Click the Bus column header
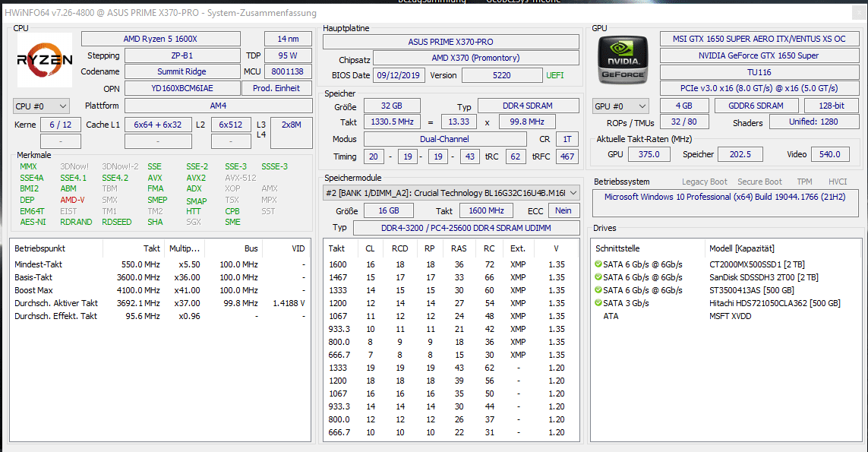The width and height of the screenshot is (868, 452). [251, 248]
